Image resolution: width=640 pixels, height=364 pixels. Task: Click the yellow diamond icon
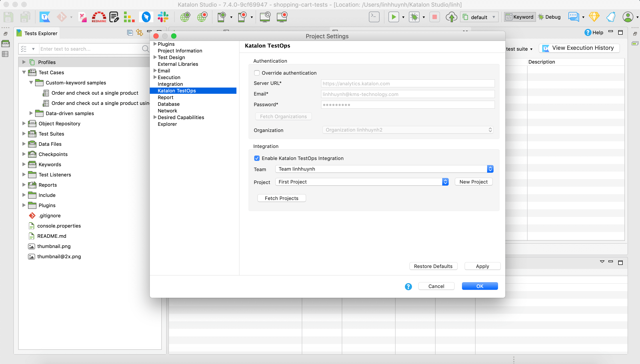[x=594, y=17]
